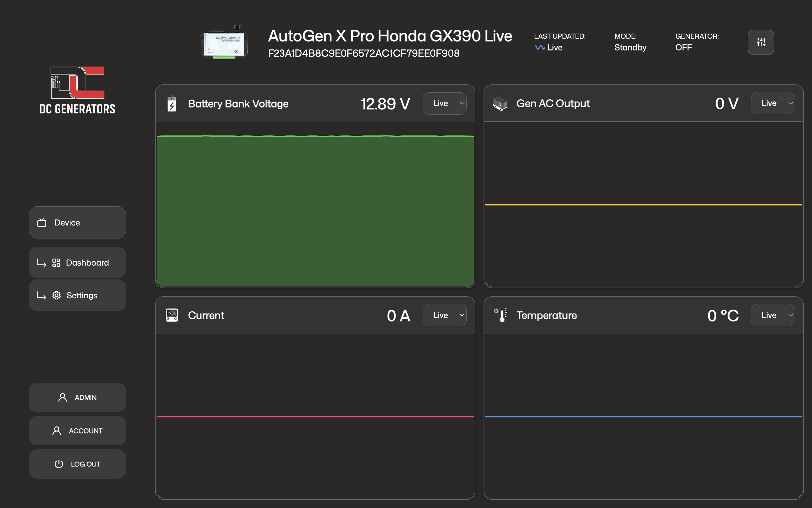Click the thermometer icon beside Temperature
Image resolution: width=812 pixels, height=508 pixels.
pyautogui.click(x=501, y=315)
